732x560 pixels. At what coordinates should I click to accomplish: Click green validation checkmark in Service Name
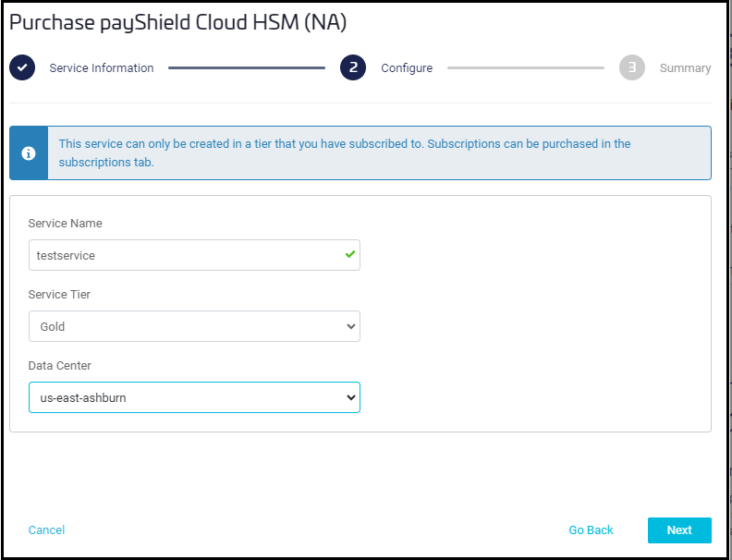point(350,254)
